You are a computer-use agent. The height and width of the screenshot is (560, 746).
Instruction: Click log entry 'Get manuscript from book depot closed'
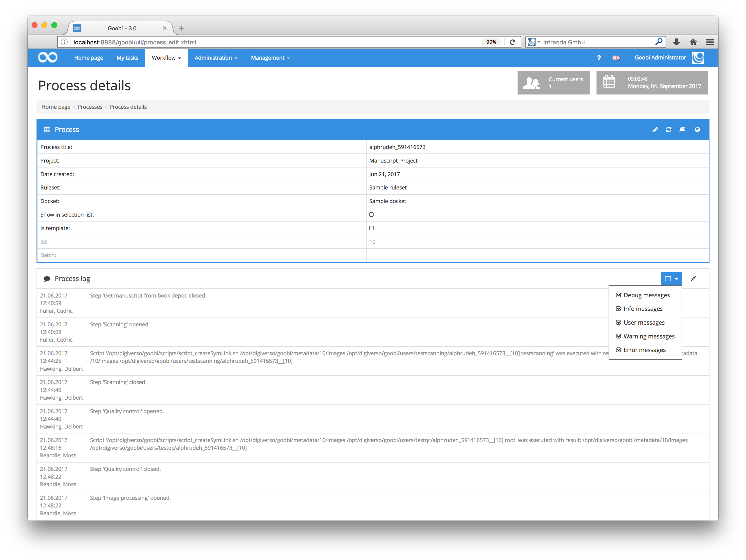(x=148, y=296)
